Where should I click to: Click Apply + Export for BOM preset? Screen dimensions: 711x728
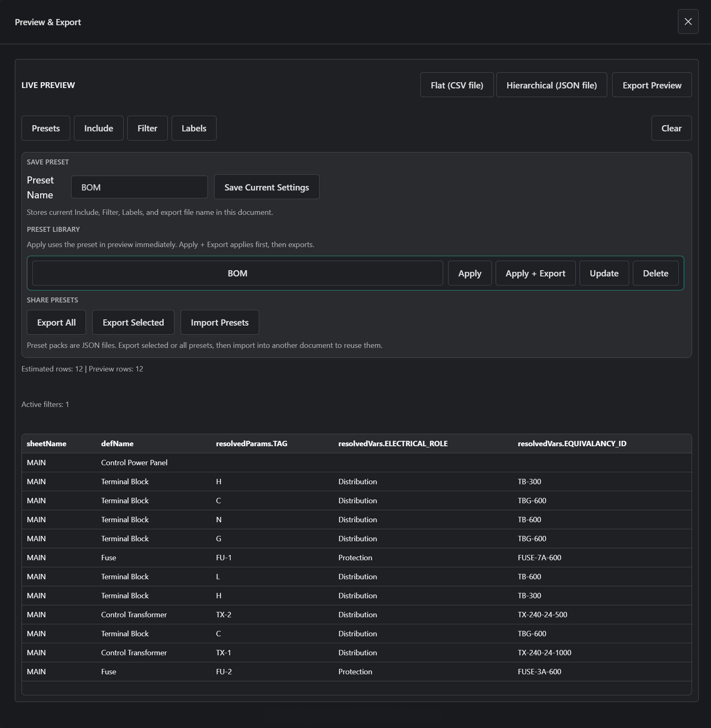coord(535,273)
